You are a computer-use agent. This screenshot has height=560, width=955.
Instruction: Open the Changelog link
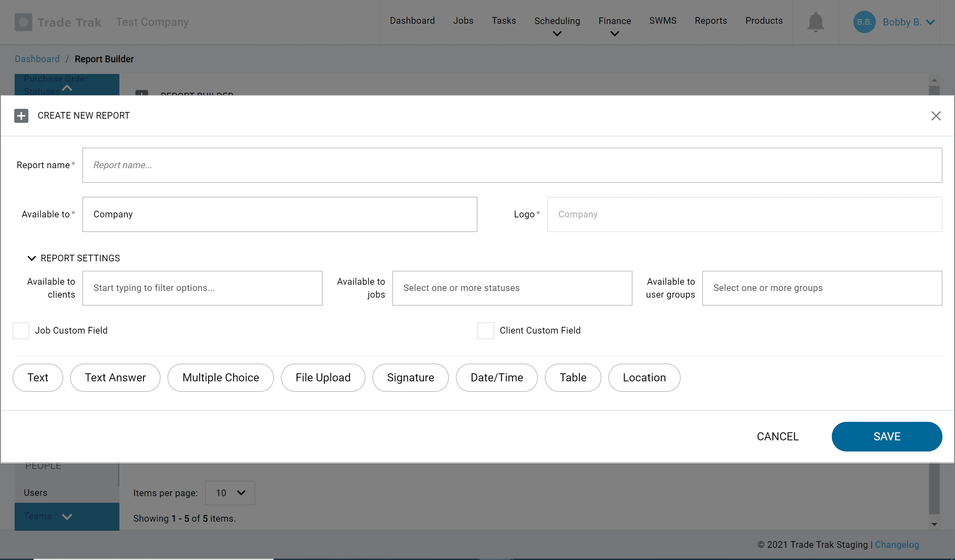coord(897,544)
